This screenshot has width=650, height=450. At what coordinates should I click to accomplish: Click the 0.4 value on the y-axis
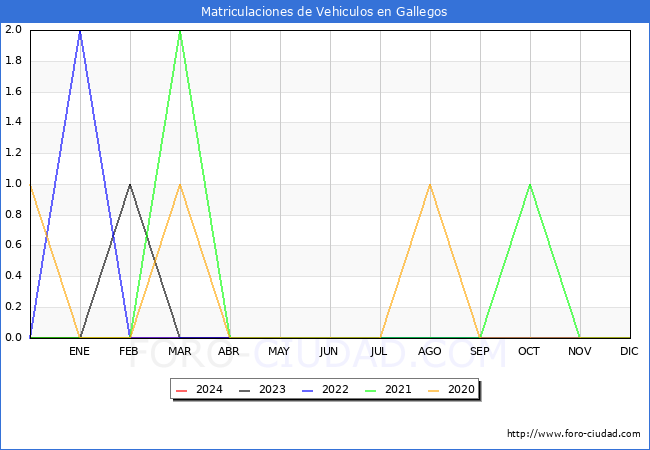[13, 276]
